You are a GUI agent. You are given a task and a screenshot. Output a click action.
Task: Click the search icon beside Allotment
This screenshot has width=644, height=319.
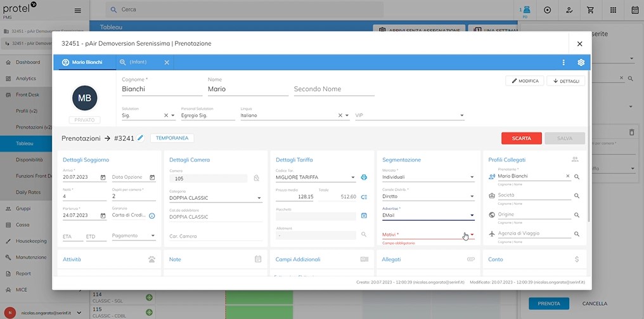364,234
